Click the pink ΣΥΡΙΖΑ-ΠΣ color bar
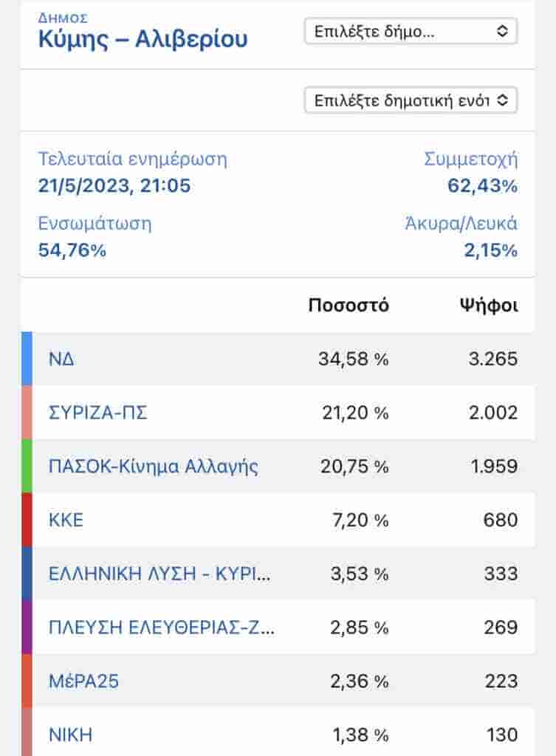The width and height of the screenshot is (556, 756). [x=27, y=413]
